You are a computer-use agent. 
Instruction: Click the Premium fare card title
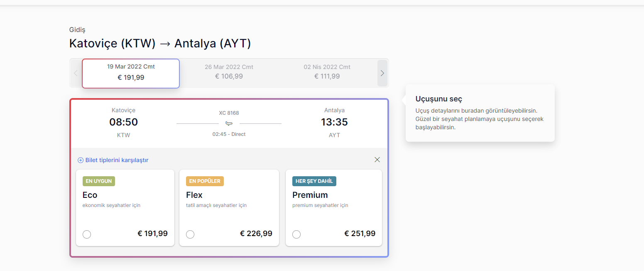click(310, 195)
